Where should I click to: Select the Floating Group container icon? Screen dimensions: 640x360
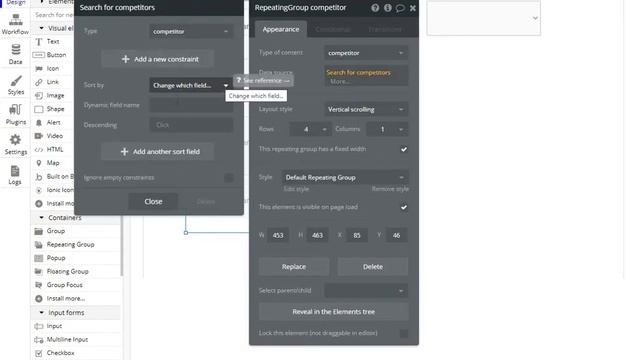(x=39, y=271)
